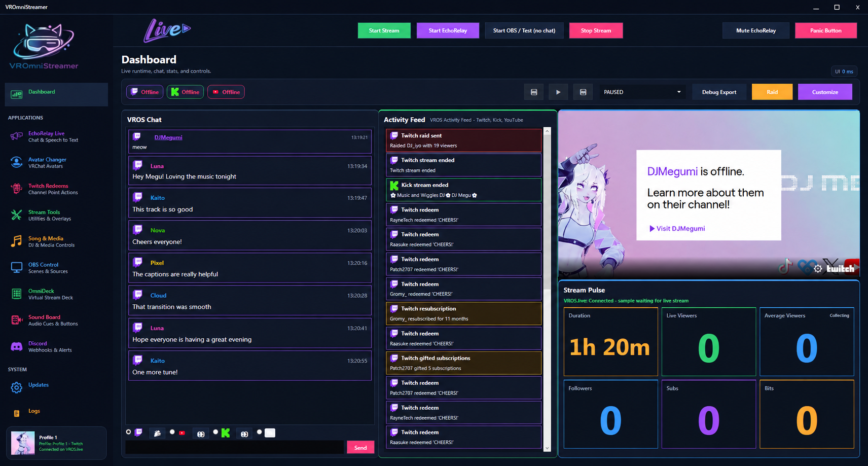Click the settings gear in stream preview

click(818, 269)
